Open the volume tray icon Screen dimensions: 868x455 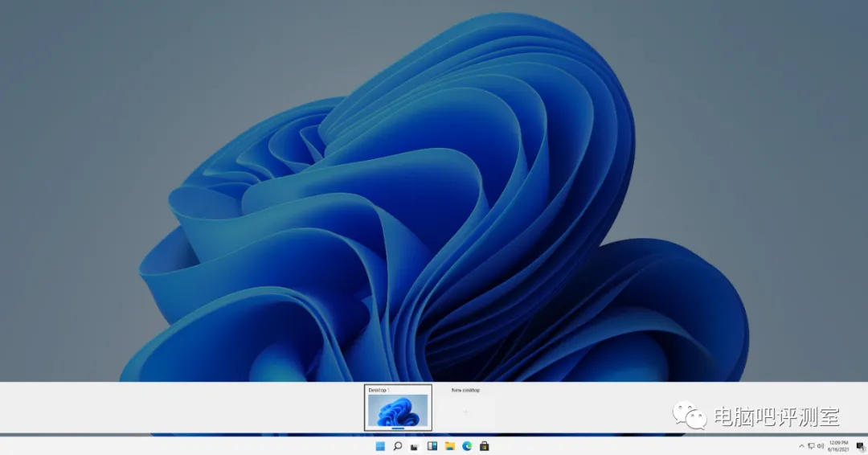[x=821, y=446]
